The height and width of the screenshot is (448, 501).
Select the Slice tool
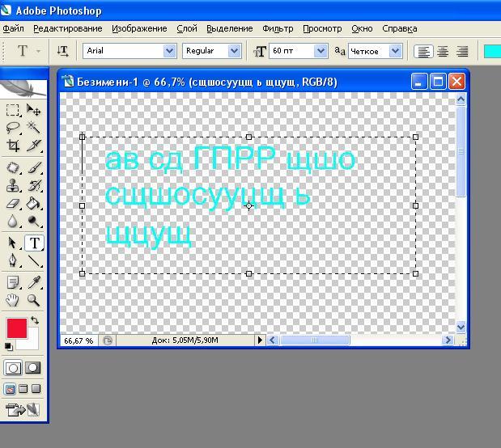coord(33,146)
